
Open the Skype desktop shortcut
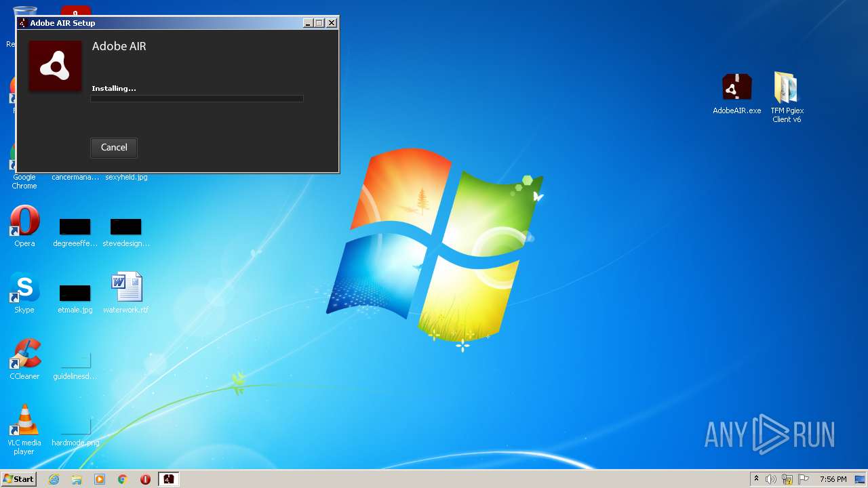click(x=24, y=293)
